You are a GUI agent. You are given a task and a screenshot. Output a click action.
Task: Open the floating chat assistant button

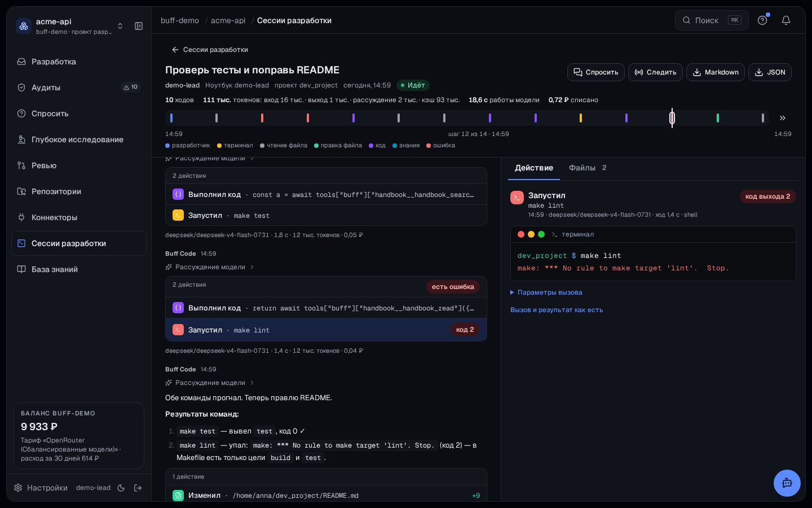coord(787,483)
